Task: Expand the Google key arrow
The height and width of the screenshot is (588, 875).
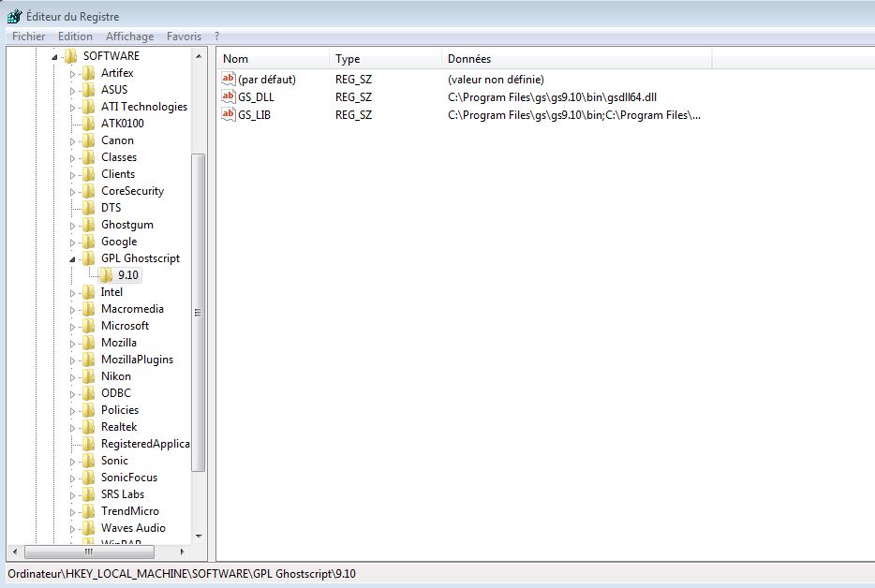Action: coord(72,243)
